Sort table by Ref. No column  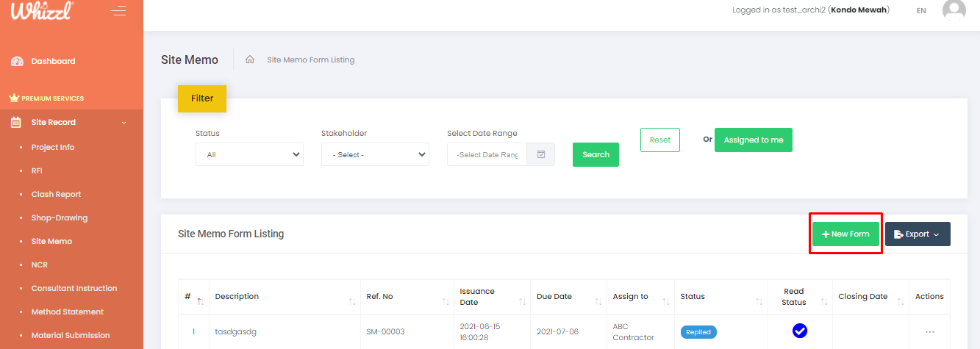tap(445, 301)
